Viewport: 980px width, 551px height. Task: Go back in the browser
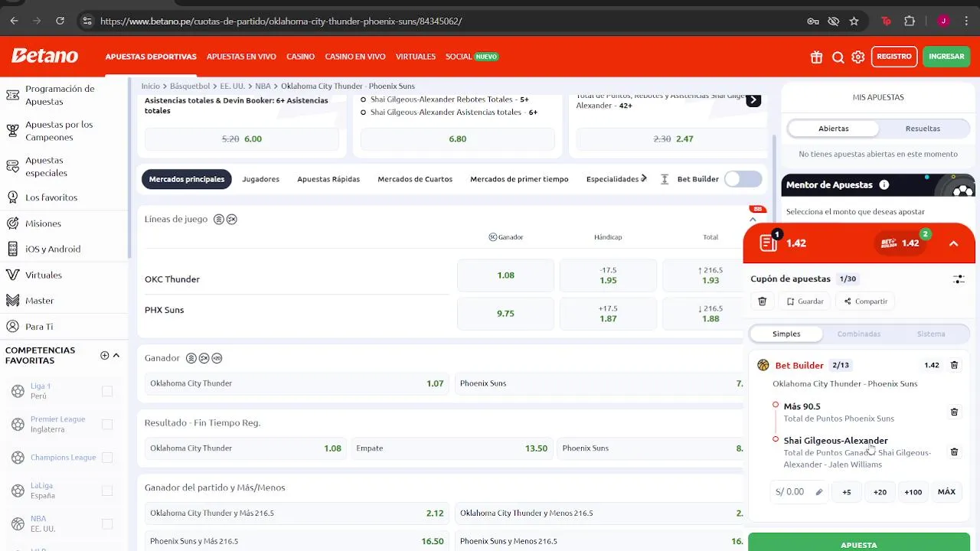[14, 21]
